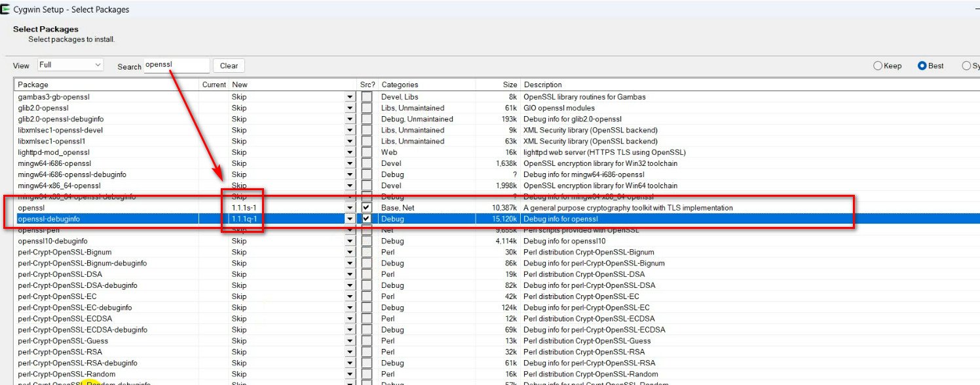Click the Search field containing openssl
This screenshot has width=980, height=385.
click(x=176, y=65)
